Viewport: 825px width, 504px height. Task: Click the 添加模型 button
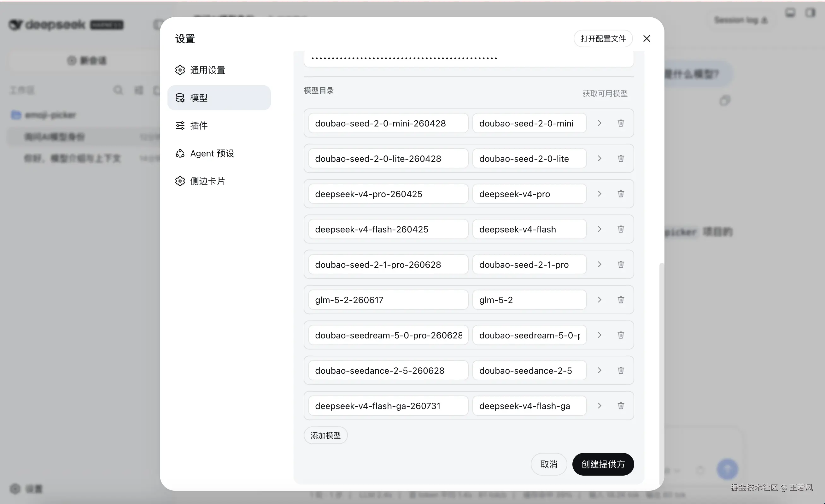pos(325,435)
